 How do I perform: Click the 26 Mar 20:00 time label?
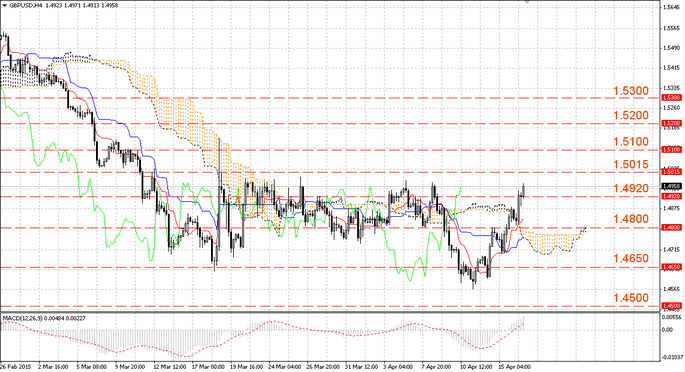tap(323, 366)
